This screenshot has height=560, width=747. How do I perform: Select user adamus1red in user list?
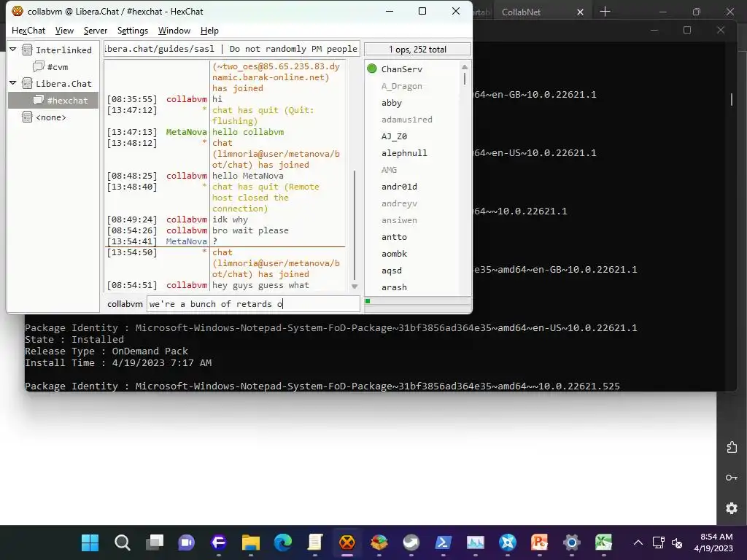[407, 120]
